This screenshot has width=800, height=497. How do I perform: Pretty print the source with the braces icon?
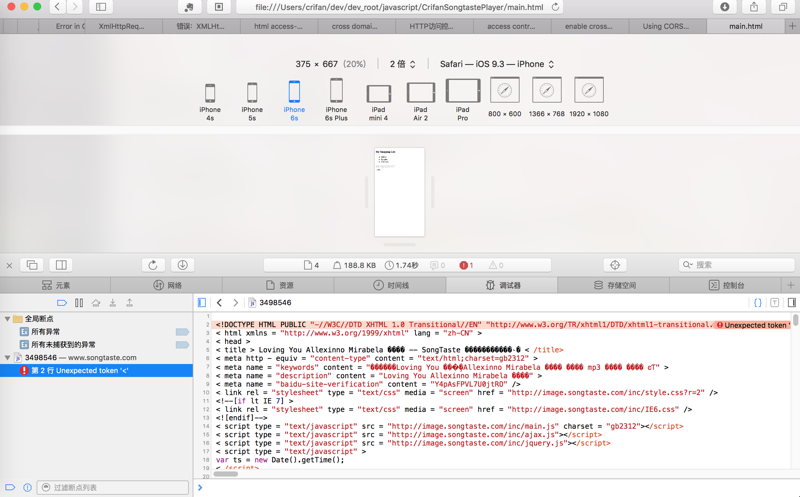[x=758, y=303]
